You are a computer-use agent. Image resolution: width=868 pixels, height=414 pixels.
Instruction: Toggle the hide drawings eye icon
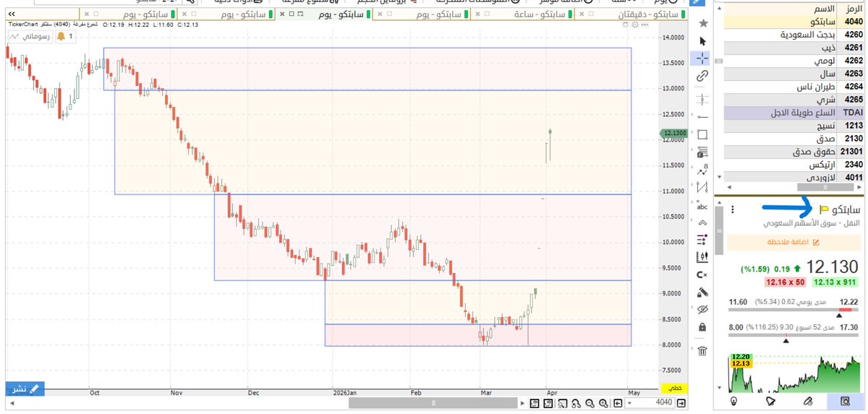click(x=702, y=309)
